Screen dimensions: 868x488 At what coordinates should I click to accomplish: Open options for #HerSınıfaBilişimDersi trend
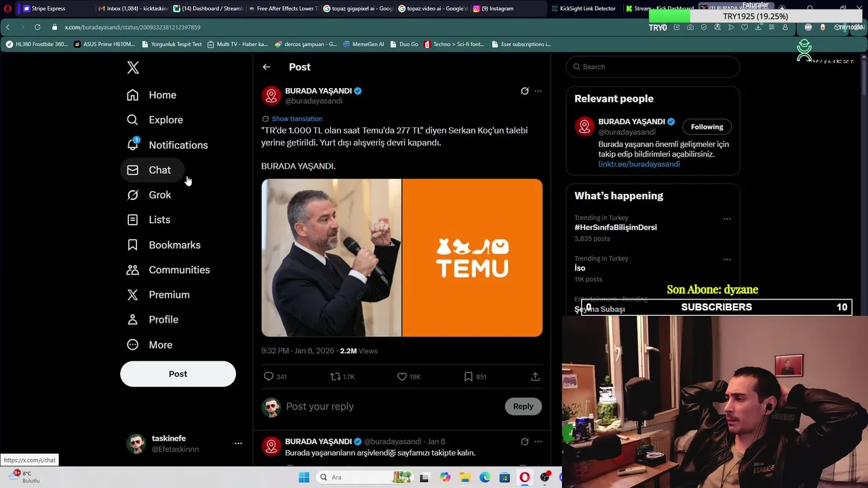coord(727,219)
